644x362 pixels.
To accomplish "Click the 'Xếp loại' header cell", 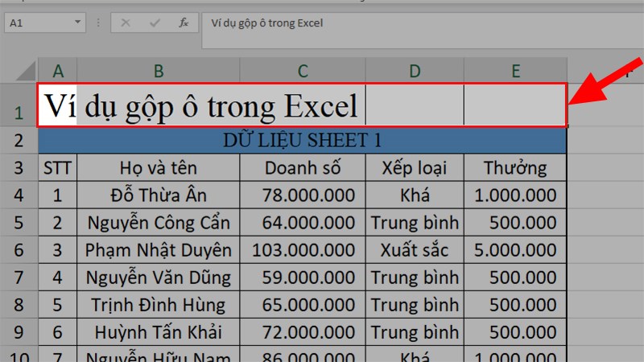I will (x=415, y=168).
